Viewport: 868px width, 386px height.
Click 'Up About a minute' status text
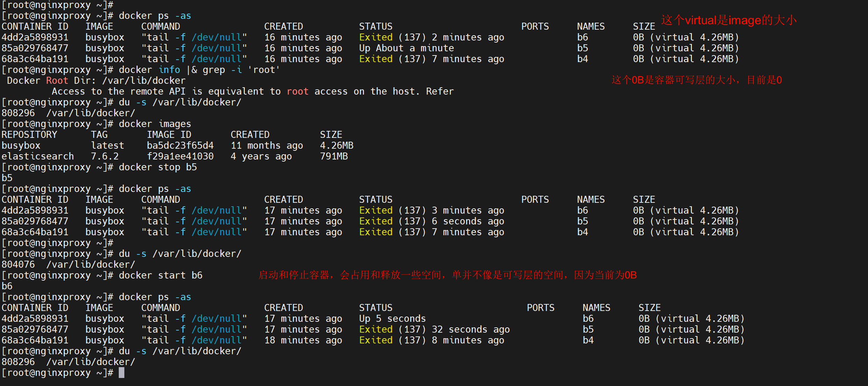click(406, 48)
